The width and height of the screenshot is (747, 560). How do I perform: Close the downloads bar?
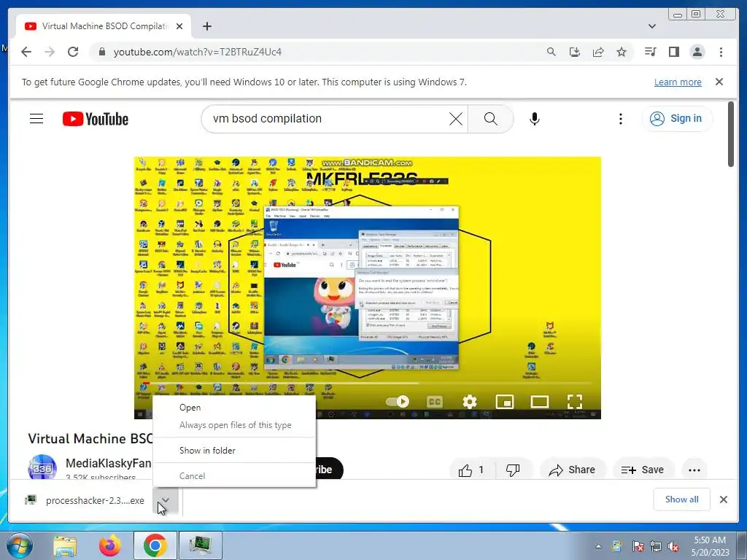723,499
